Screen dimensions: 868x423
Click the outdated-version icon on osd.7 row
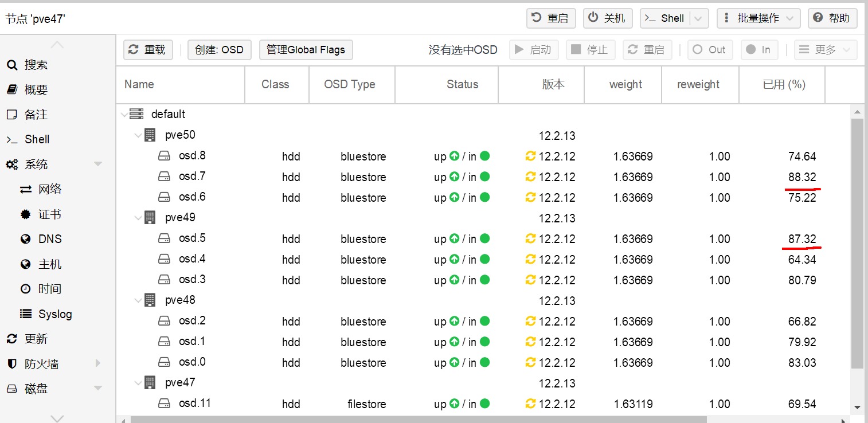tap(530, 177)
